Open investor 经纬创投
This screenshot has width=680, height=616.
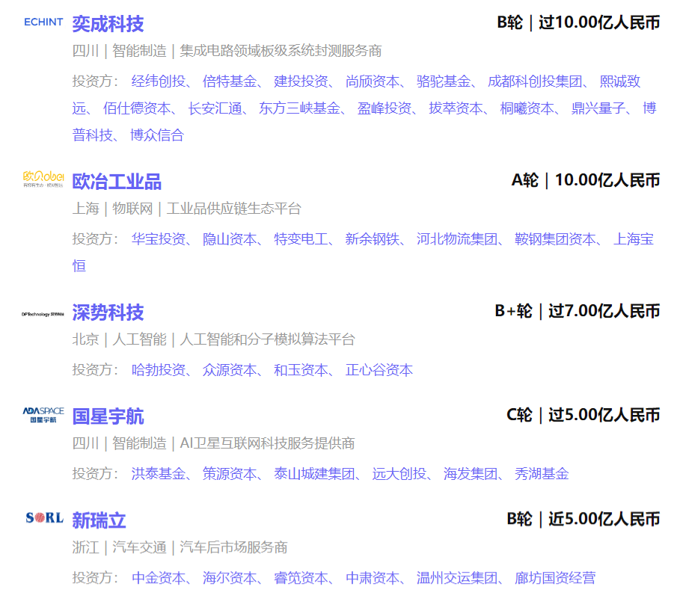[x=159, y=81]
